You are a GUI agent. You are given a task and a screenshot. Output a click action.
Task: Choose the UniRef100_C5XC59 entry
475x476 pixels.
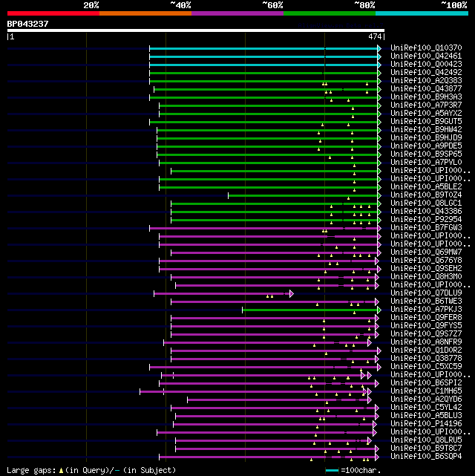pyautogui.click(x=426, y=367)
